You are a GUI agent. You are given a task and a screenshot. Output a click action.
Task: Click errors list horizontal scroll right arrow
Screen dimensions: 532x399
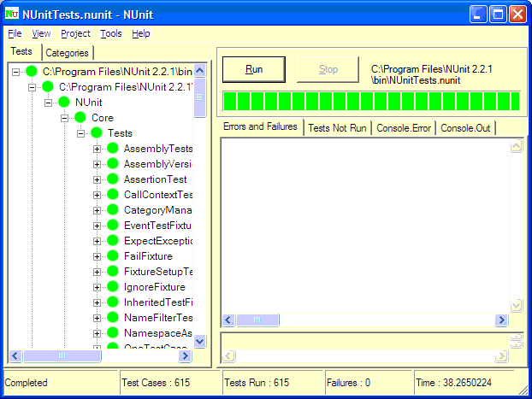coord(501,320)
